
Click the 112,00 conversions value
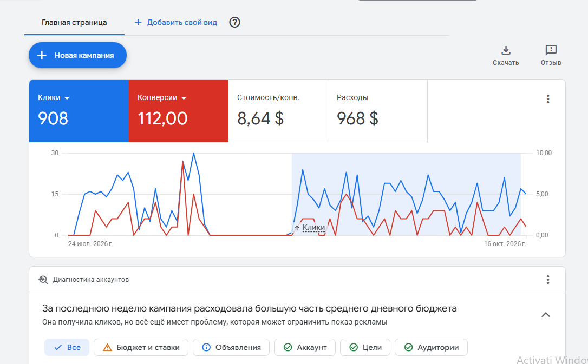[162, 118]
